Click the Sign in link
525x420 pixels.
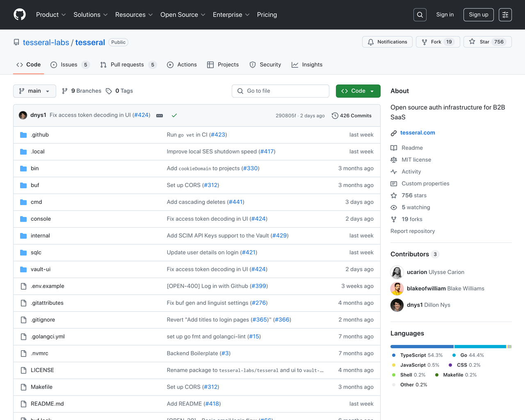445,15
